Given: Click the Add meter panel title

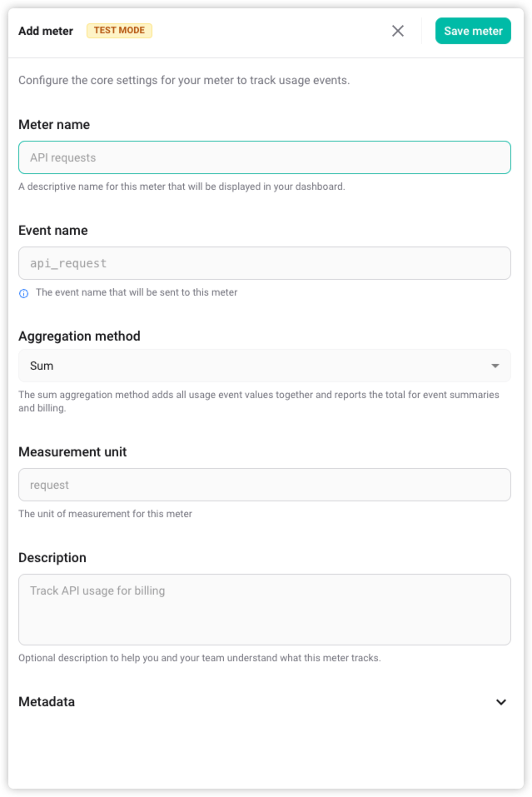Looking at the screenshot, I should tap(46, 31).
